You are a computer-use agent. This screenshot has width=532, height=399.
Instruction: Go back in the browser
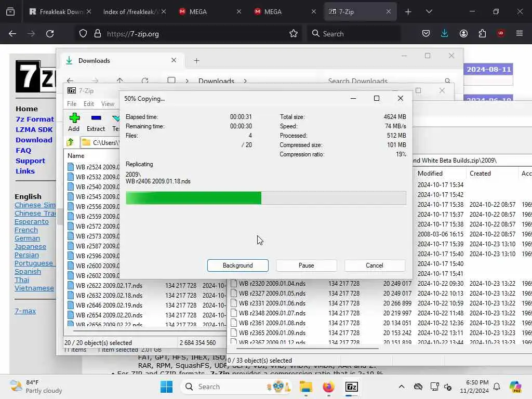click(12, 34)
